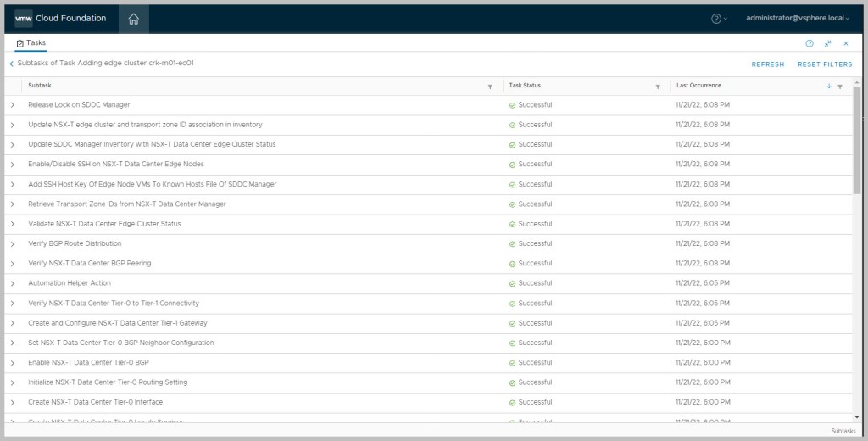Sort by Task Status column header
The image size is (868, 441).
[525, 86]
